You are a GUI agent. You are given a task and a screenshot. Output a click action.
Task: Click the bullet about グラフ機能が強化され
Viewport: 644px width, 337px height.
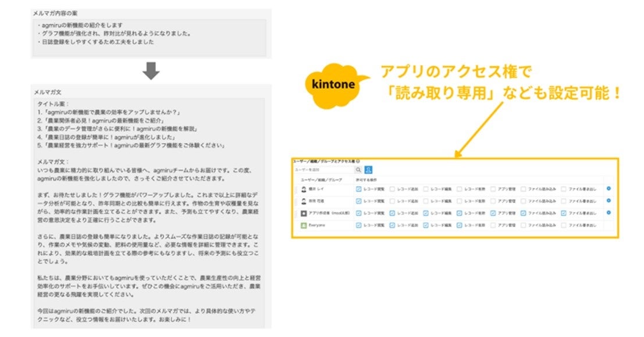(x=115, y=34)
